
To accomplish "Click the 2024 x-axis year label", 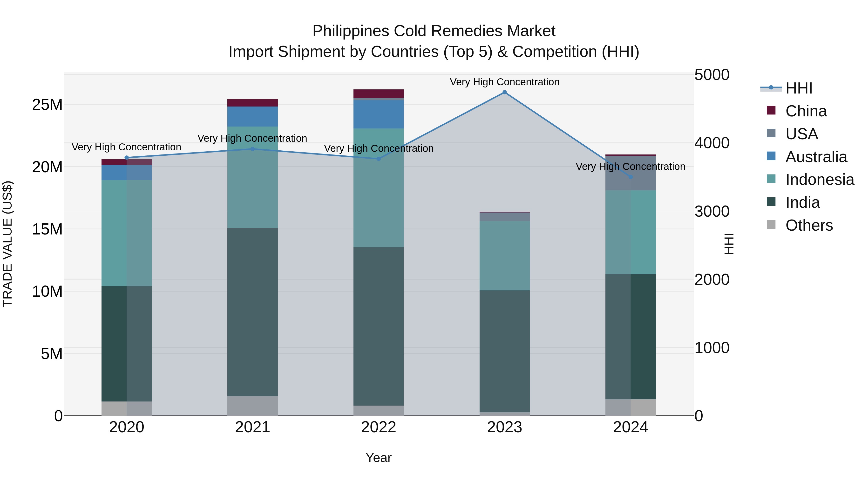I will tap(631, 427).
